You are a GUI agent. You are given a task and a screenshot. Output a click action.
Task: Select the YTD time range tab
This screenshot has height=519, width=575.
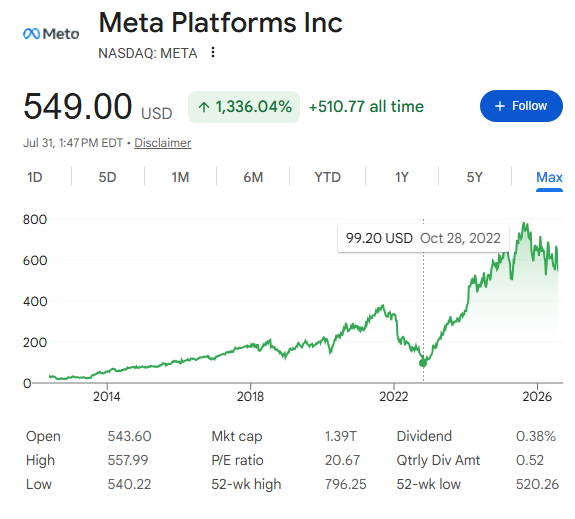click(x=327, y=178)
